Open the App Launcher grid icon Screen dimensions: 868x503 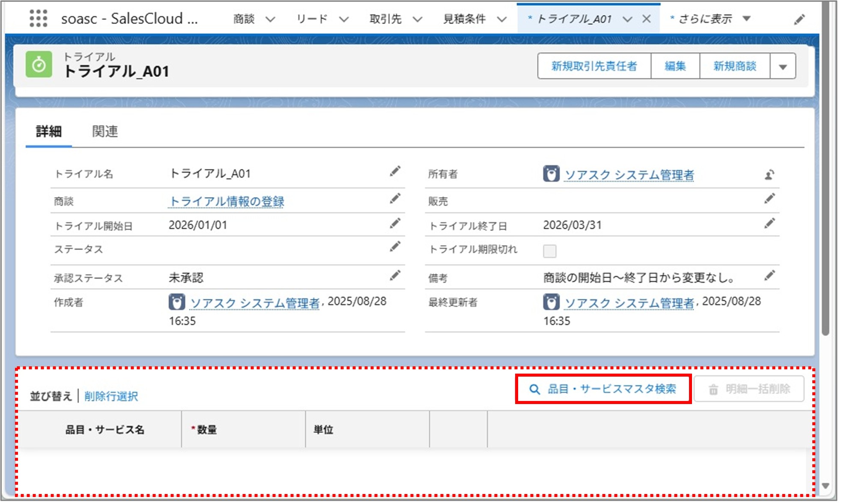(38, 18)
